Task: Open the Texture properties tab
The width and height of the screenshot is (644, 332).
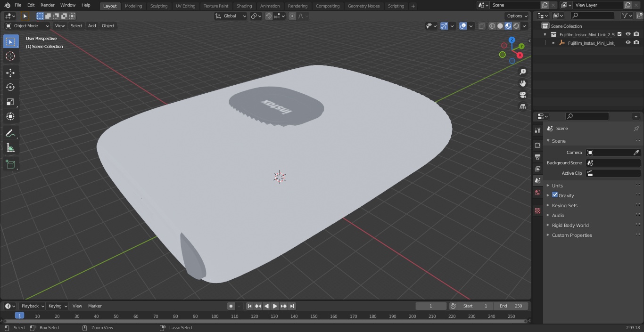Action: [x=537, y=211]
